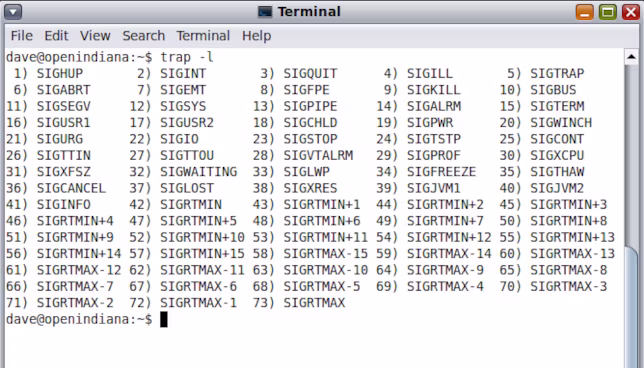Open the Help menu

click(x=256, y=36)
